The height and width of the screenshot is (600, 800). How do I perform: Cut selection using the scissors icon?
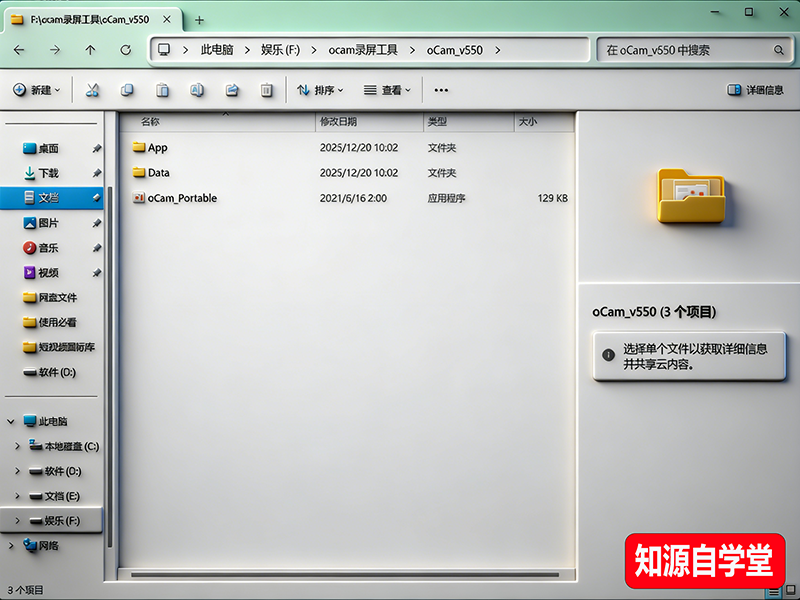click(x=91, y=91)
